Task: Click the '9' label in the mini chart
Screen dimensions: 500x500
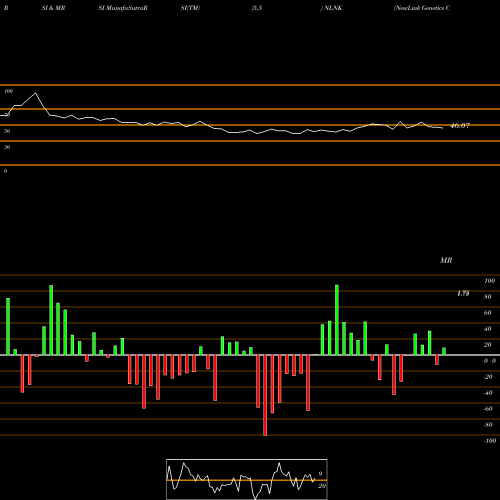Action: (320, 474)
